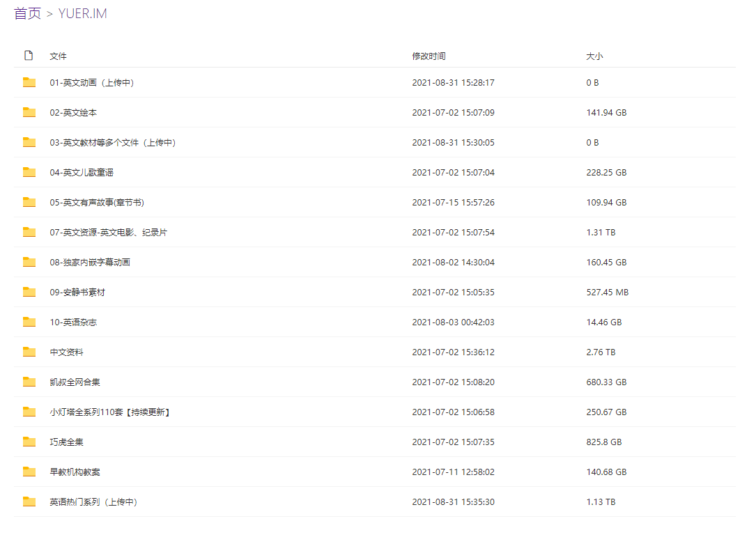Select size value 228.25 GB
Screen dimensions: 740x560
(x=606, y=173)
